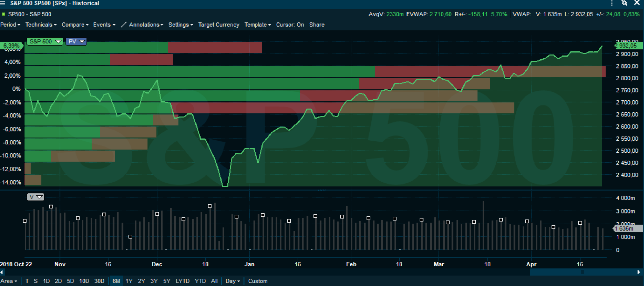The image size is (644, 286).
Task: Select the S period button
Action: 36,281
